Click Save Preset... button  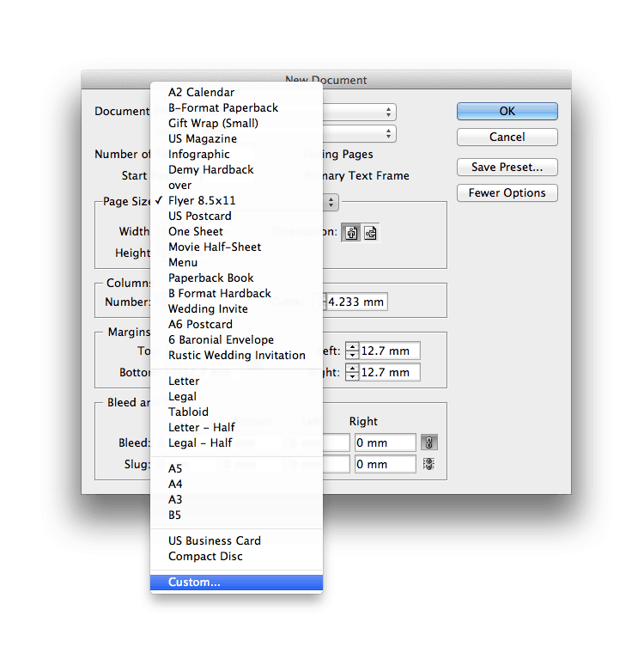pyautogui.click(x=507, y=167)
